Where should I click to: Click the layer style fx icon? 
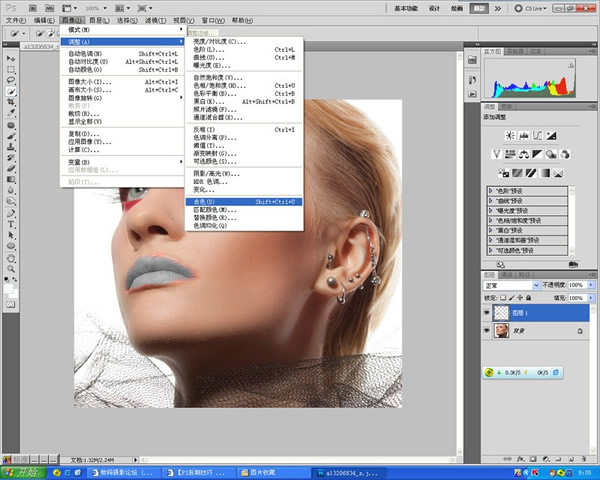coord(520,458)
